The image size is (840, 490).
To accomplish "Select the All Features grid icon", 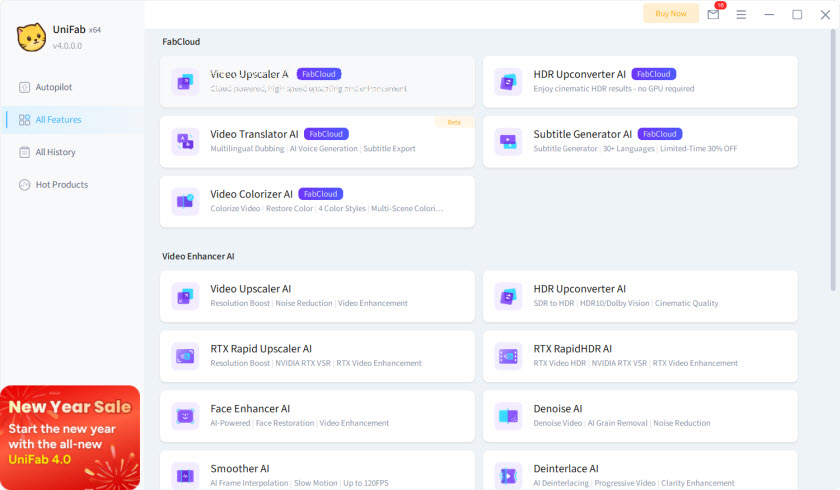I will pos(25,120).
